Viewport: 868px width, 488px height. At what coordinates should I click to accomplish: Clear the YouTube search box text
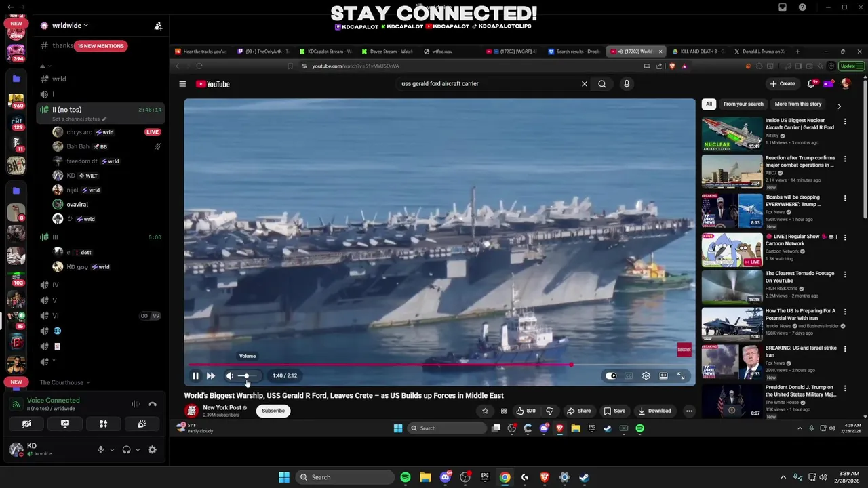point(585,84)
